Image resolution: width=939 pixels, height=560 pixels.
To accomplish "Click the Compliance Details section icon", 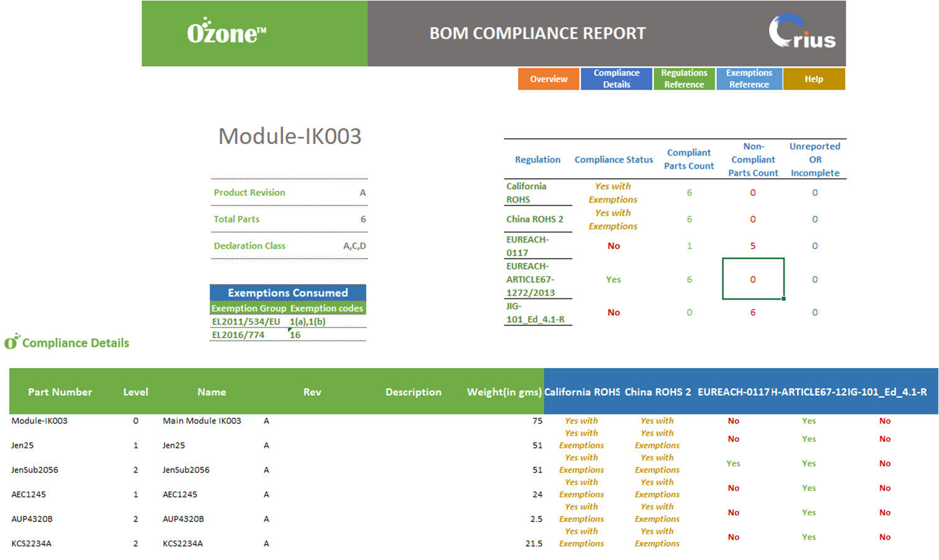I will [12, 342].
